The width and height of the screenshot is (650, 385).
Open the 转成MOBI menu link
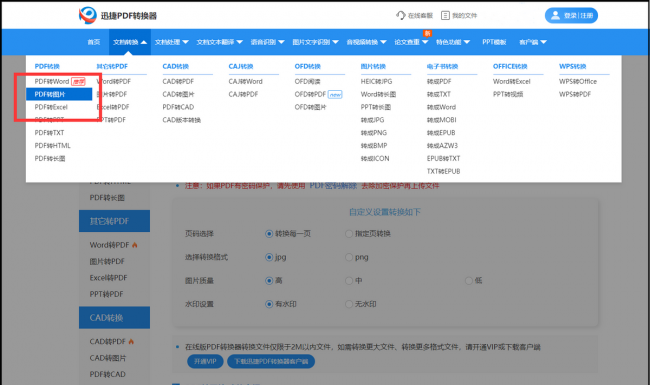click(441, 120)
